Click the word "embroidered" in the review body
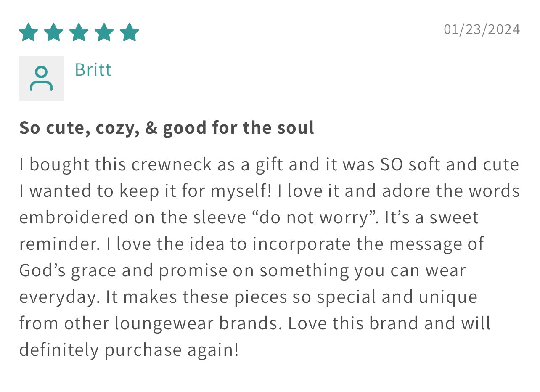The image size is (540, 392). [74, 217]
